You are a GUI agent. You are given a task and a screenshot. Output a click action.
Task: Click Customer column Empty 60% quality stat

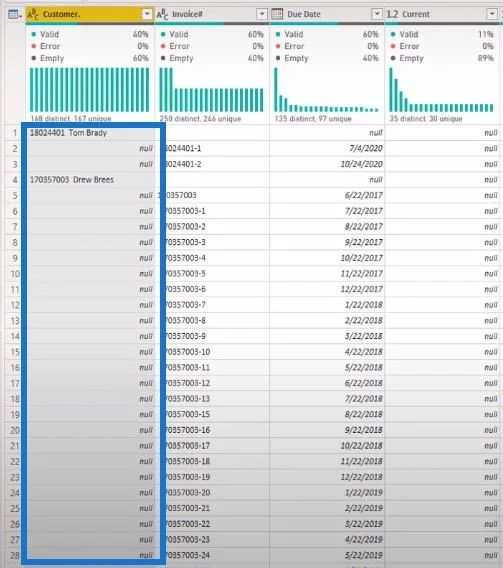90,58
